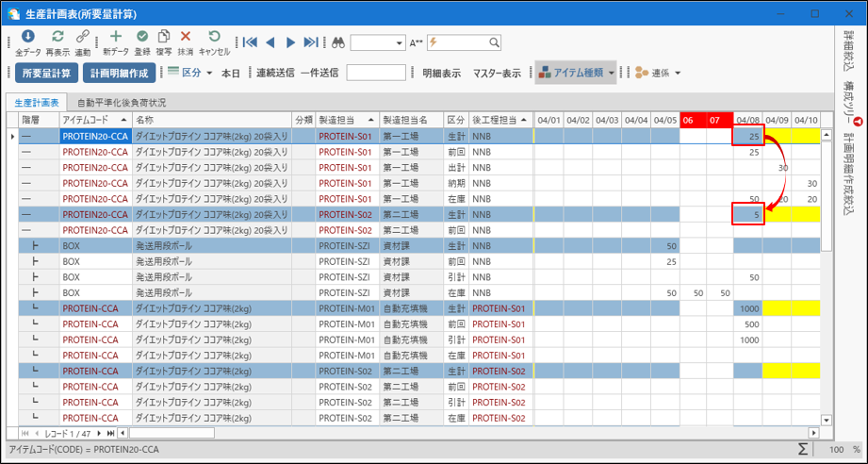868x464 pixels.
Task: Toggle the アイテム種類 filter button
Action: [571, 73]
